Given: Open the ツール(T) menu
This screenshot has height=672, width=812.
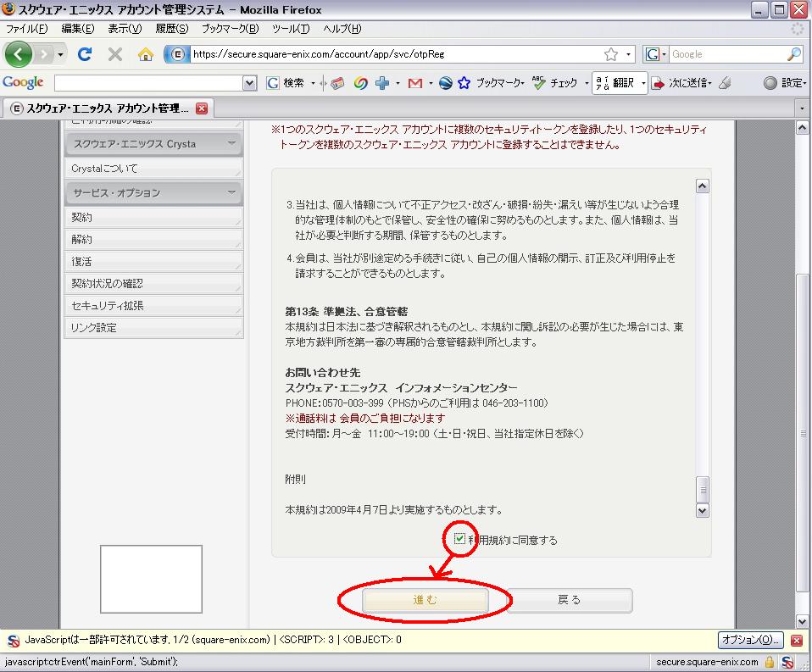Looking at the screenshot, I should coord(291,29).
